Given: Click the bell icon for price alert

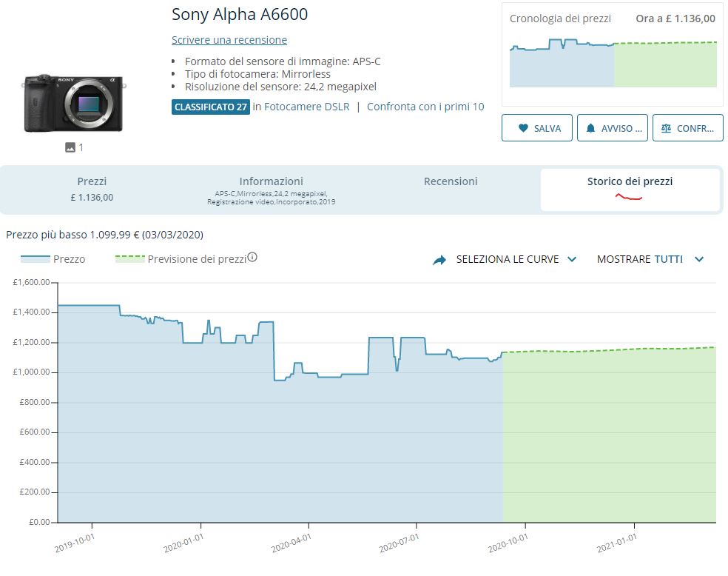Looking at the screenshot, I should [590, 128].
